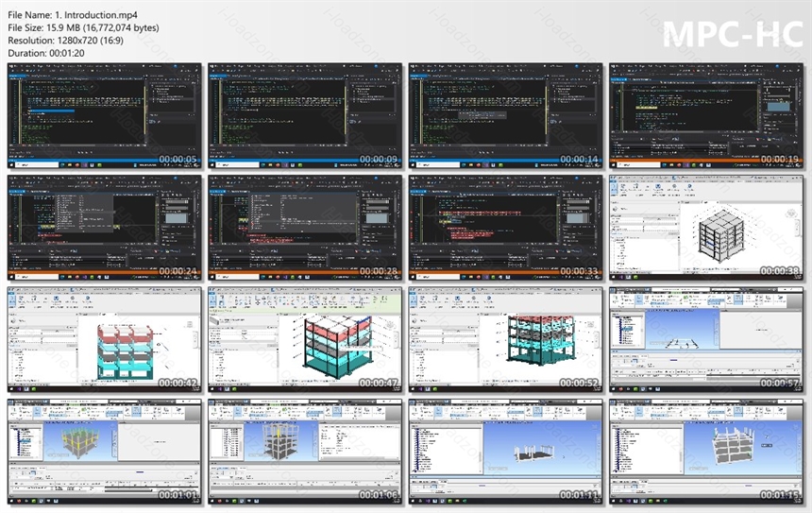Open the thumbnail stamped 00:00:09
This screenshot has height=513, width=812.
click(305, 115)
